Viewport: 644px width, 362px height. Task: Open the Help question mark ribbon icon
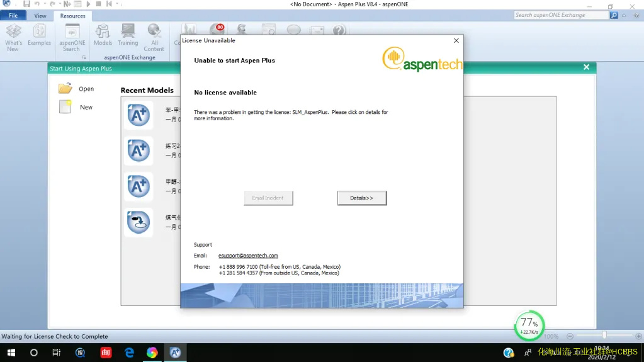click(339, 30)
